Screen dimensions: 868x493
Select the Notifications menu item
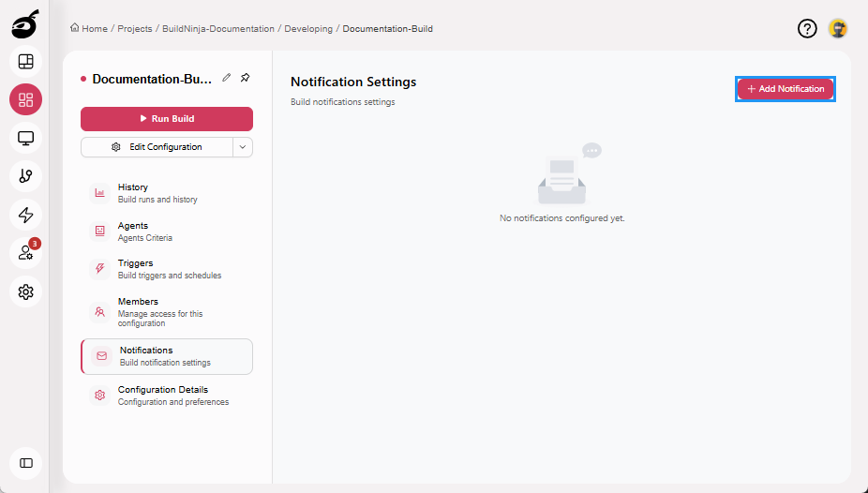[x=167, y=356]
